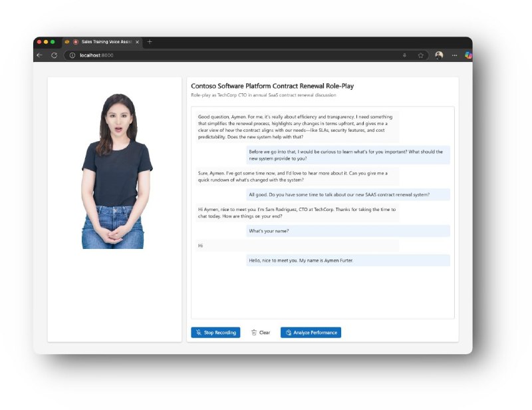Reload the localhost page
532x410 pixels.
(54, 55)
